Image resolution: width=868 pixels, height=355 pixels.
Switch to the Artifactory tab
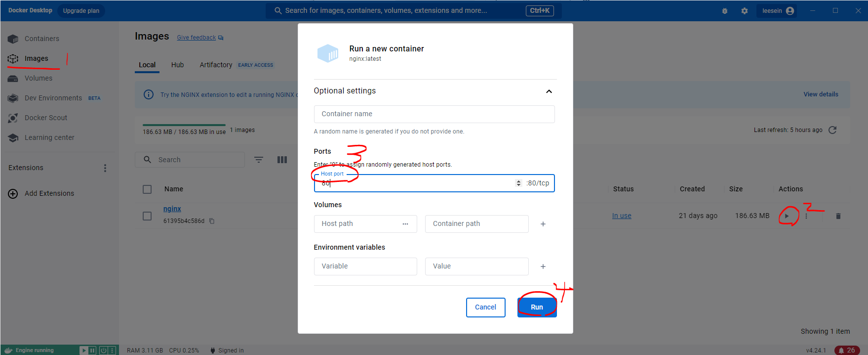click(216, 65)
